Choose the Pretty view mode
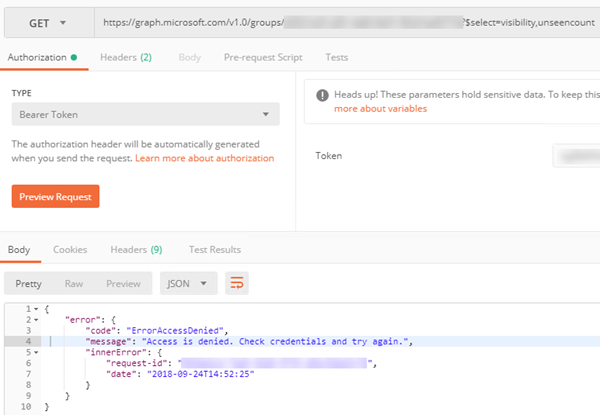This screenshot has height=415, width=600. [x=28, y=284]
